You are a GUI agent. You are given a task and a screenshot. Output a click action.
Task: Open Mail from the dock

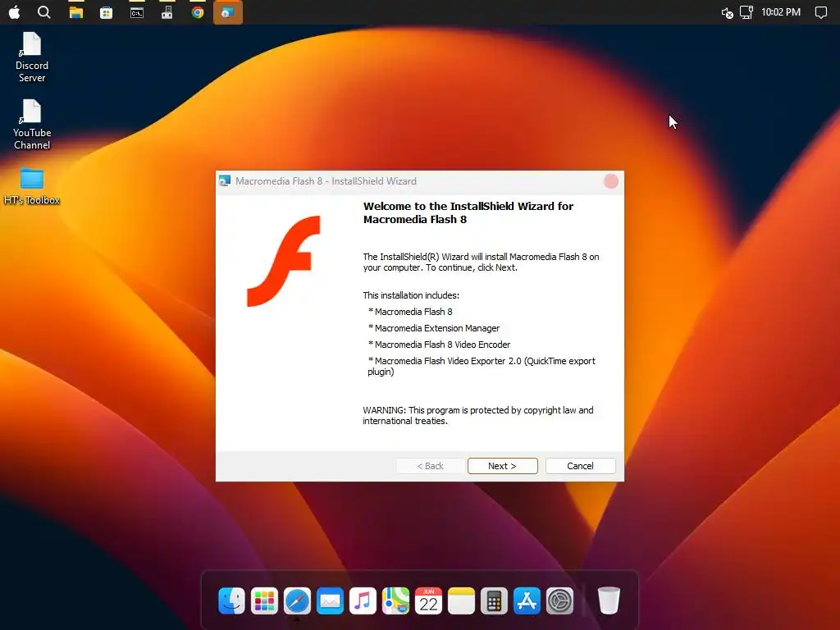pos(330,600)
